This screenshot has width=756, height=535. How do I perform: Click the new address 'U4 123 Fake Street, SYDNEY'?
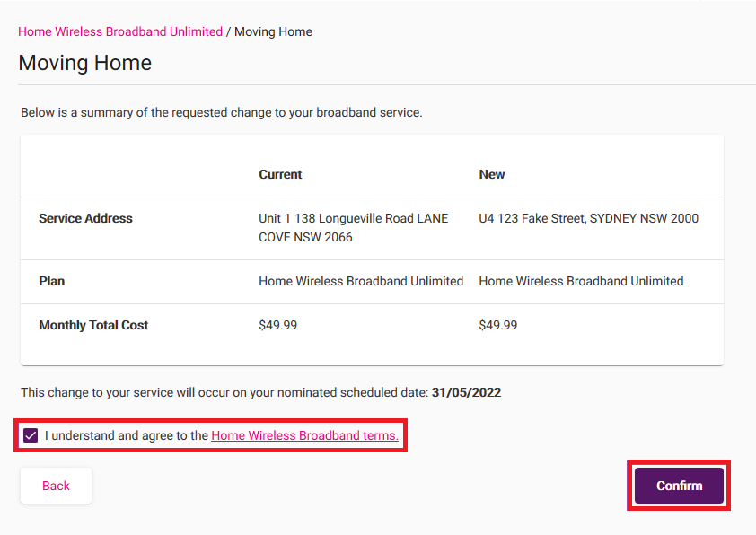coord(590,218)
